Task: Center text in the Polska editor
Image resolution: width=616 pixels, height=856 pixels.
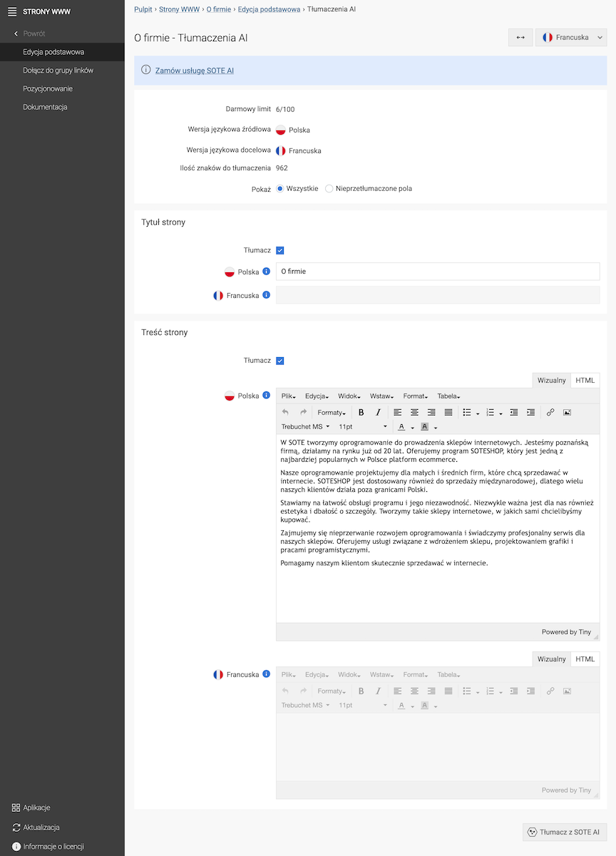Action: point(414,412)
